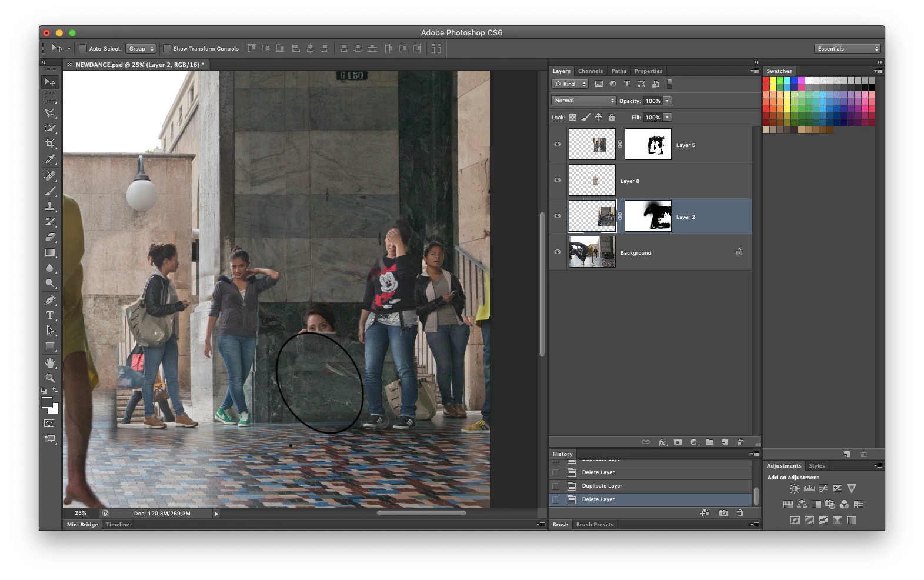This screenshot has height=580, width=924.
Task: Switch to the Channels tab
Action: 590,71
